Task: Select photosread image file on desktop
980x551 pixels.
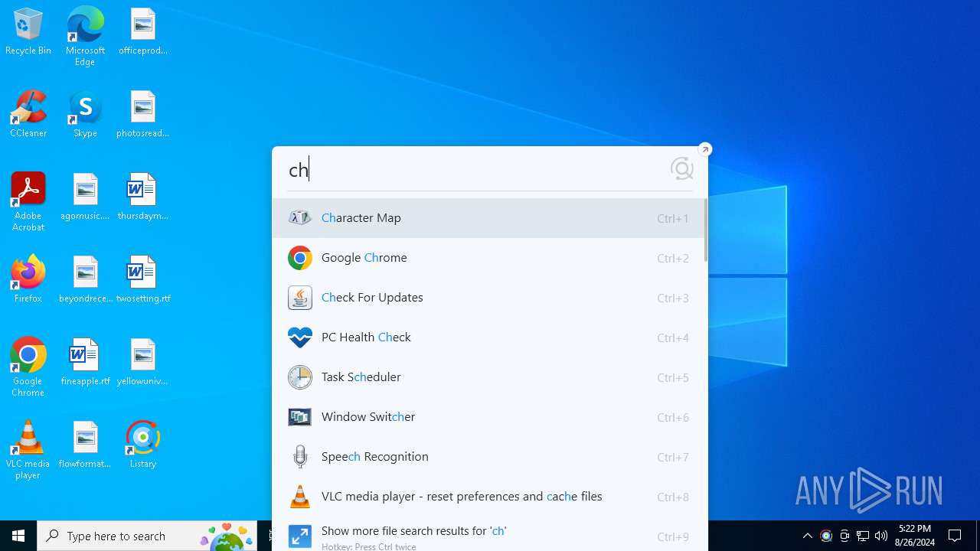Action: point(143,115)
